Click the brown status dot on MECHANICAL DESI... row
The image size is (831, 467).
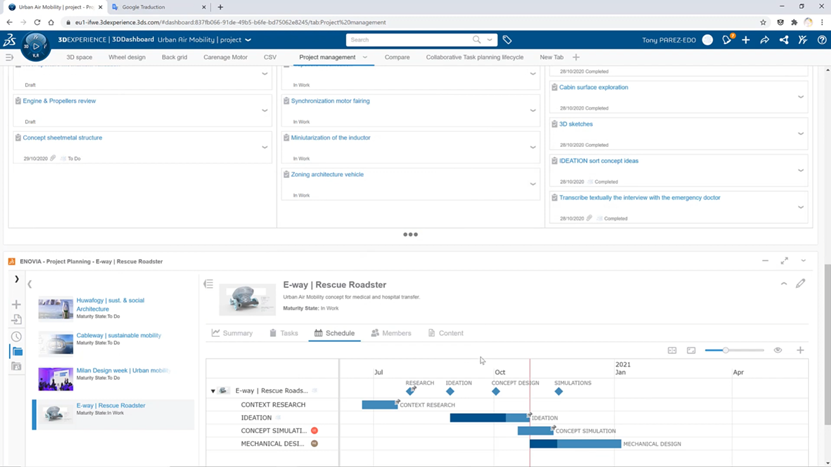pyautogui.click(x=314, y=444)
